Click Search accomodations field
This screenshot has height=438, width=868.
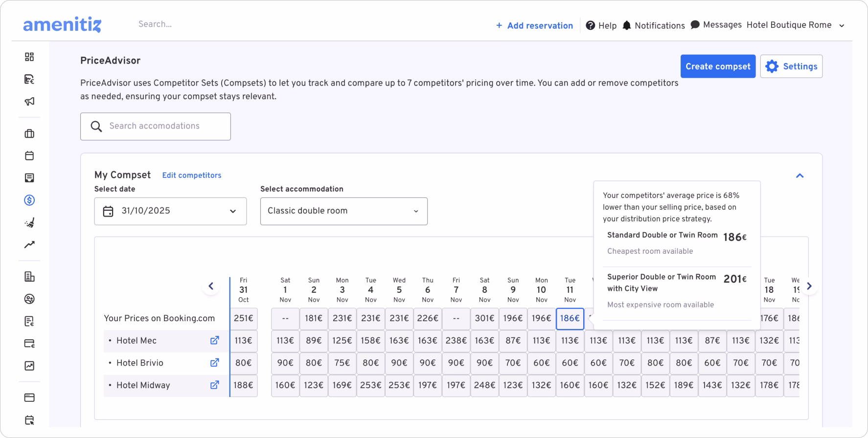point(156,127)
